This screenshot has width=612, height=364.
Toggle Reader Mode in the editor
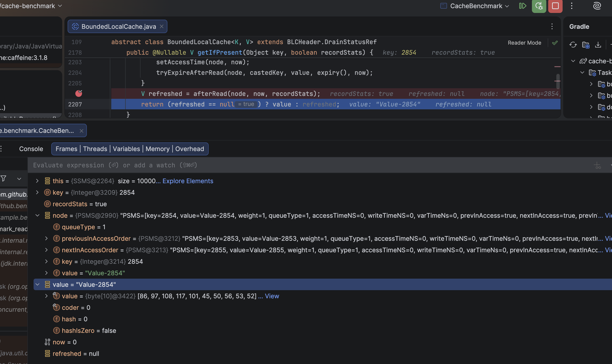click(524, 43)
